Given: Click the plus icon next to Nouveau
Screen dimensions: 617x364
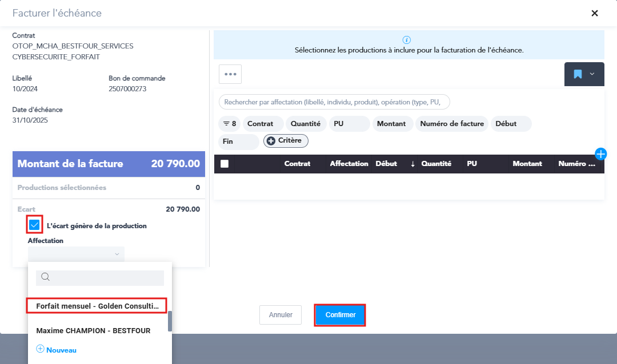Looking at the screenshot, I should 40,349.
